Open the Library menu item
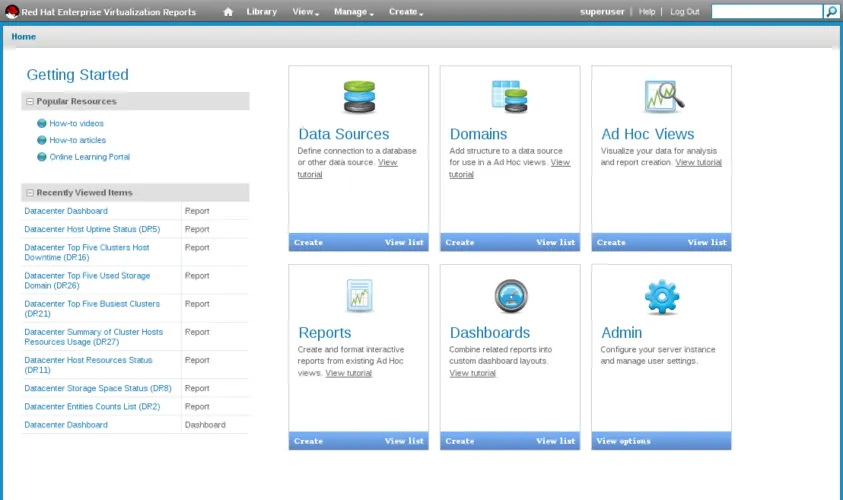Viewport: 843px width, 500px height. point(262,12)
